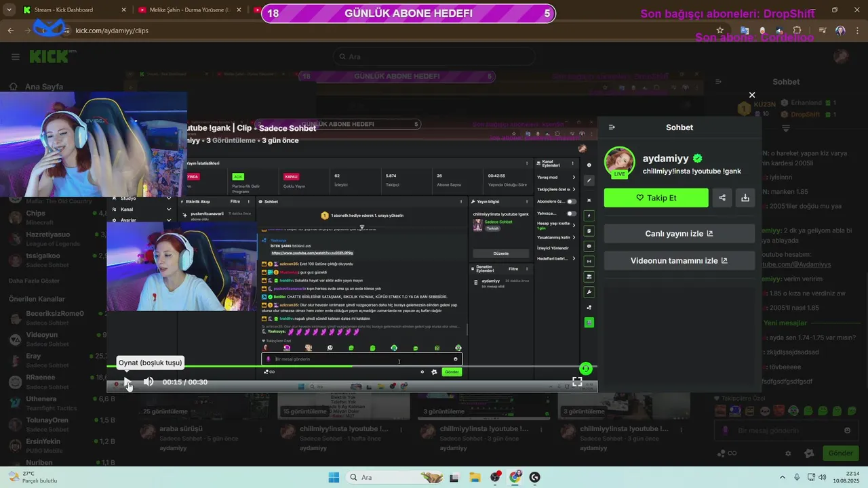Open the Videonun tamamını izle link
This screenshot has height=488, width=868.
pyautogui.click(x=679, y=261)
